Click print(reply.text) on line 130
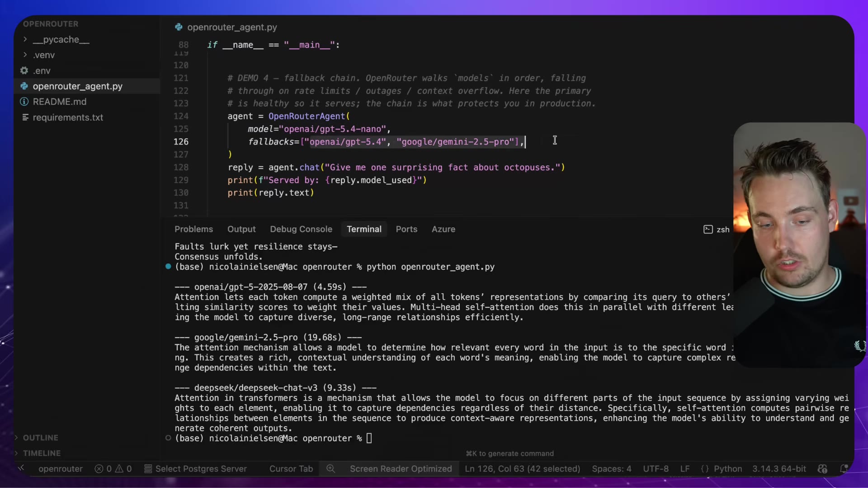 [270, 192]
